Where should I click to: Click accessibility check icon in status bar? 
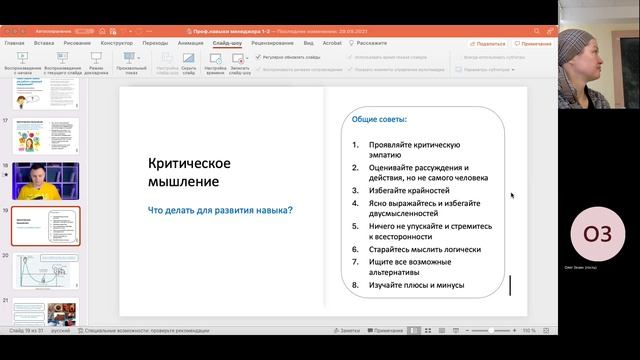click(x=80, y=330)
